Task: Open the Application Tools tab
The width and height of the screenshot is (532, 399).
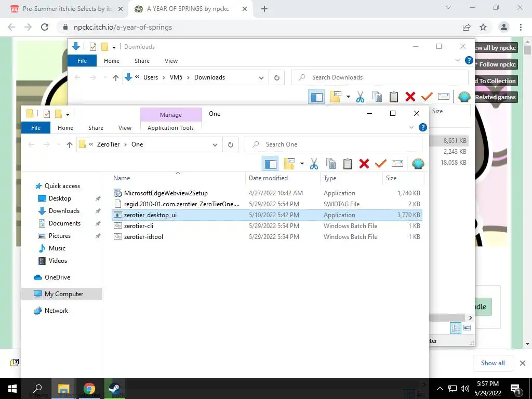Action: [x=170, y=128]
